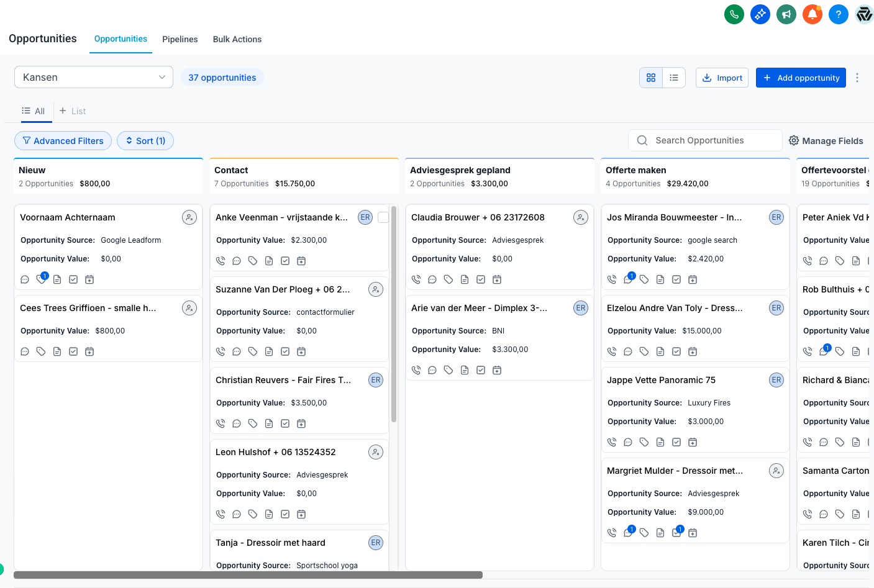874x588 pixels.
Task: Open the Kansen pipeline dropdown
Action: 93,77
